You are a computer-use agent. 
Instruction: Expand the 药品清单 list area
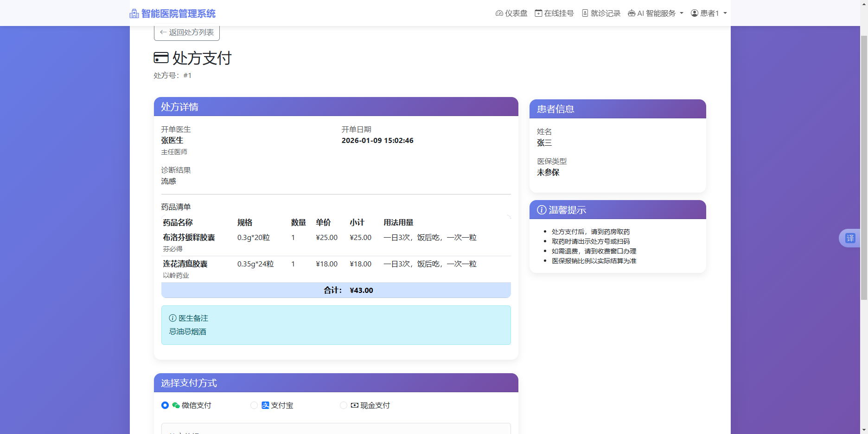(x=175, y=207)
